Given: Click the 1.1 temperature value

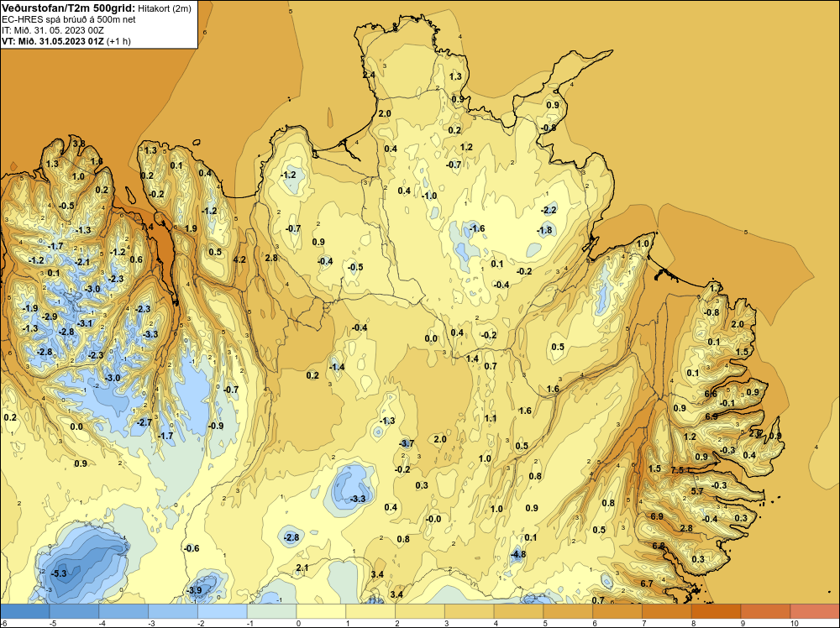Looking at the screenshot, I should click(491, 418).
